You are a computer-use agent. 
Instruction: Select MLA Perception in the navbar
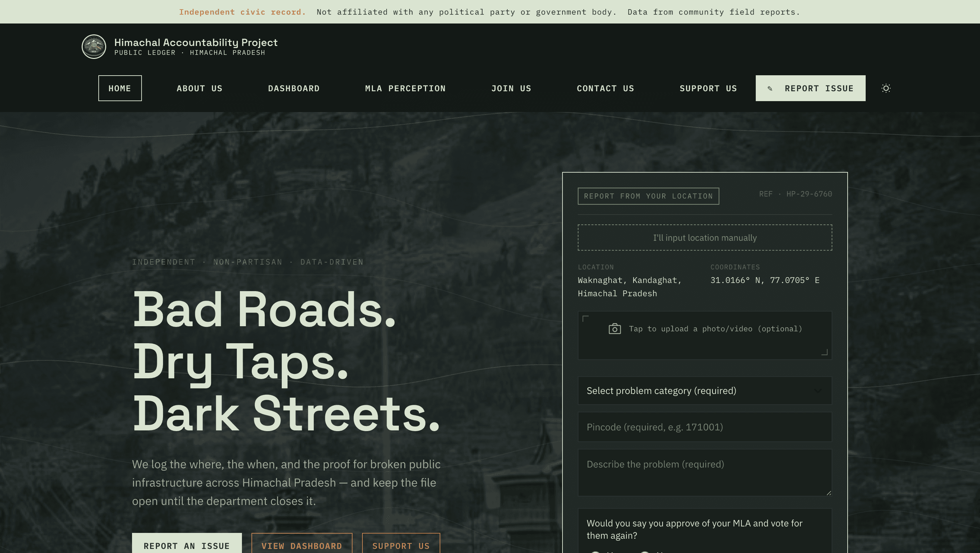click(x=405, y=88)
